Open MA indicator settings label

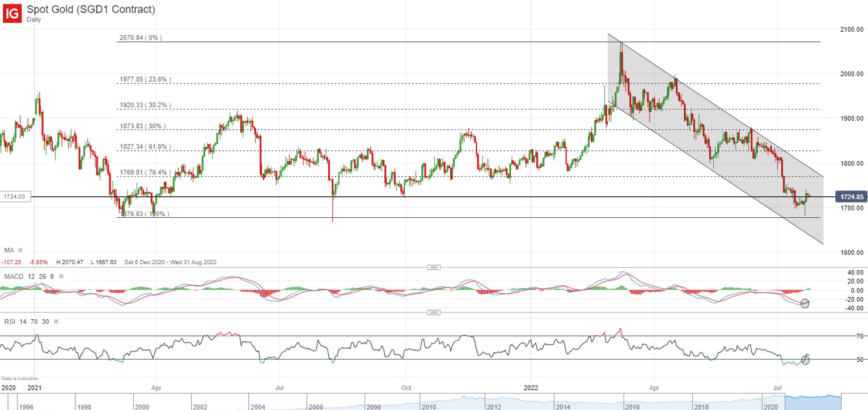[9, 250]
